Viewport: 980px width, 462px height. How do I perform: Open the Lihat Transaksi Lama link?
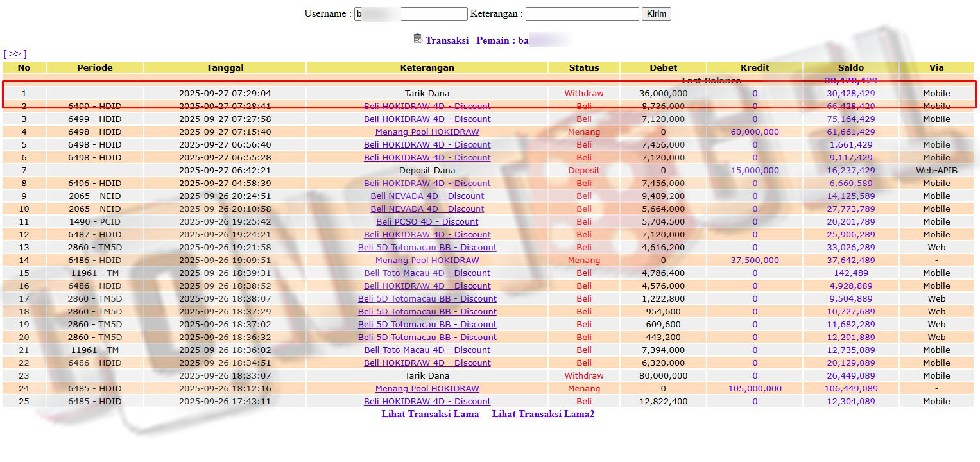tap(430, 414)
